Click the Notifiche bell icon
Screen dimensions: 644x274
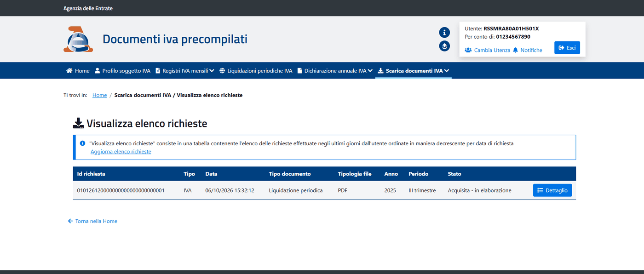[516, 50]
